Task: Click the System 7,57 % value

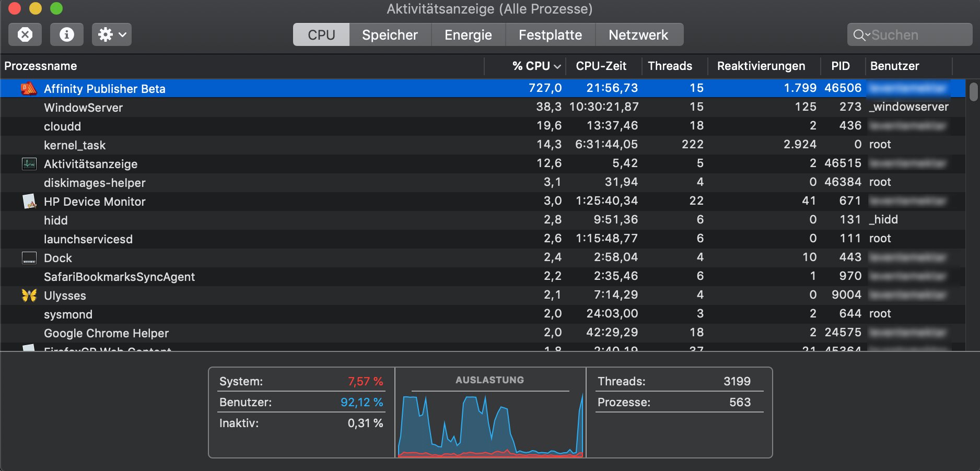Action: (366, 382)
